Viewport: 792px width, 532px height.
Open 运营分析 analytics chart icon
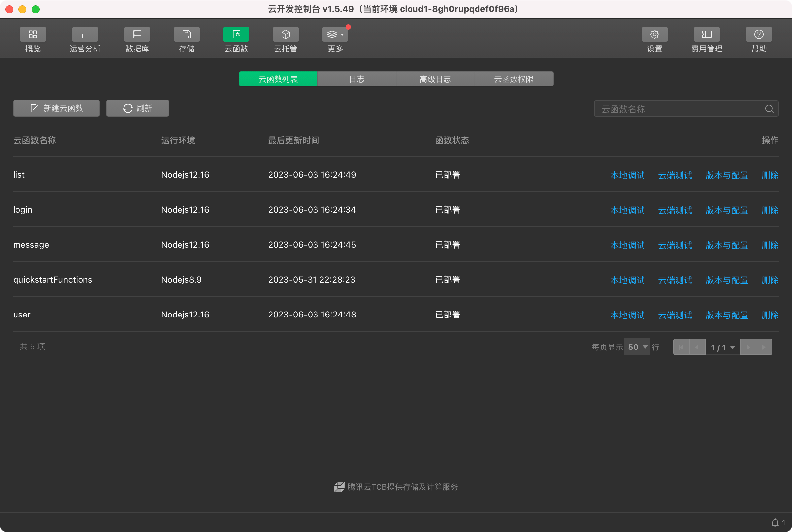[85, 34]
